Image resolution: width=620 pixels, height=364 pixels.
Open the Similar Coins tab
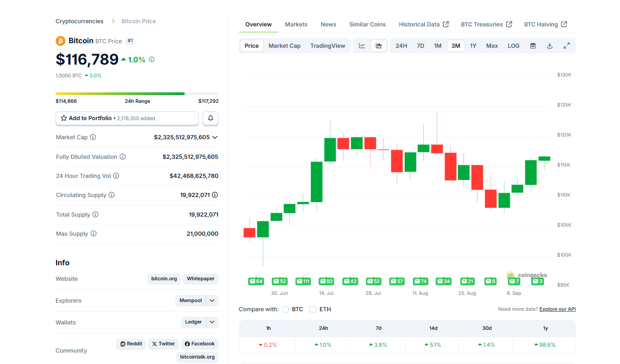[367, 25]
